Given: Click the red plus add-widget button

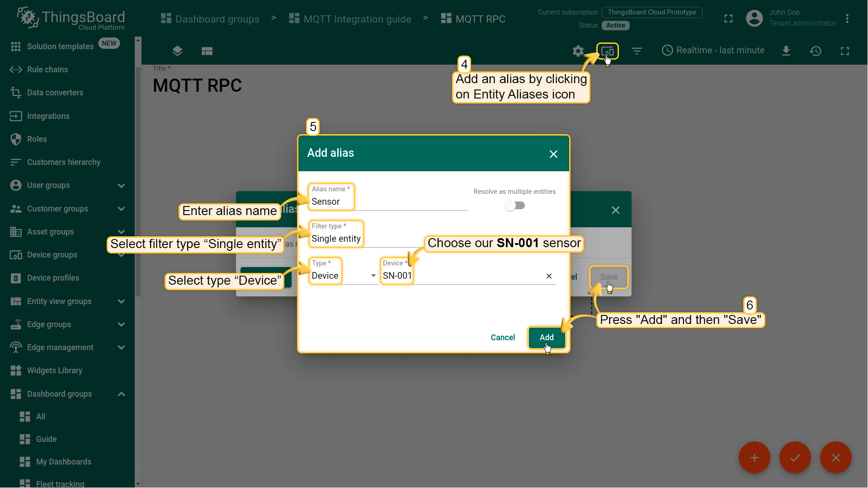Looking at the screenshot, I should 754,457.
